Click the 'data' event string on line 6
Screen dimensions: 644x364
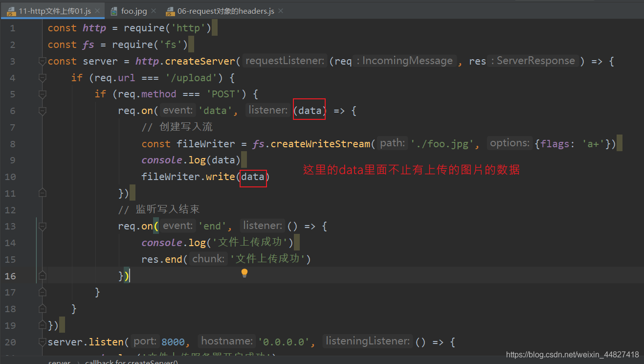tap(215, 111)
